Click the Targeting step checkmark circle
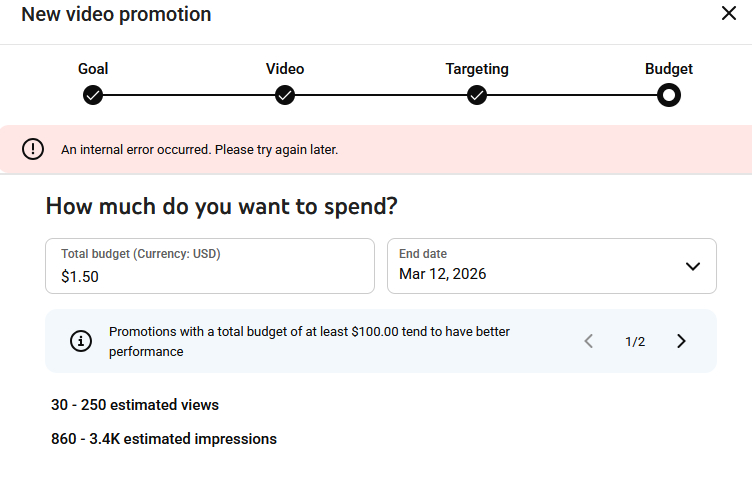Image resolution: width=752 pixels, height=490 pixels. (x=477, y=95)
